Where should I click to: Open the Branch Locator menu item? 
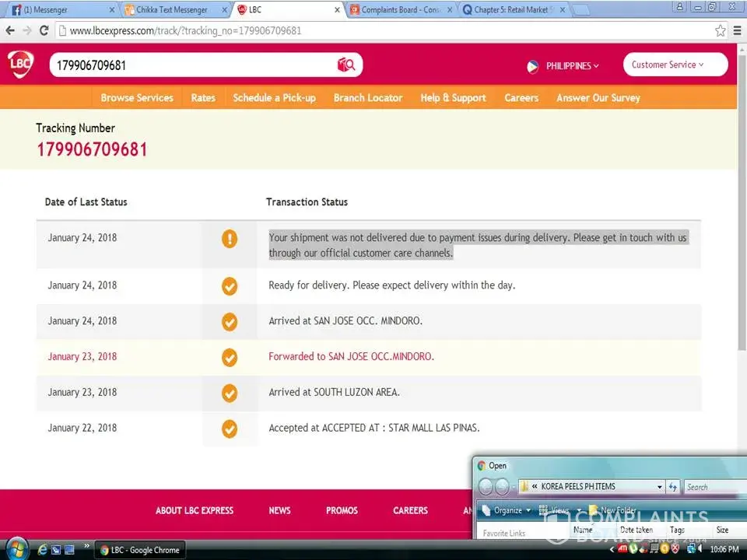tap(368, 98)
